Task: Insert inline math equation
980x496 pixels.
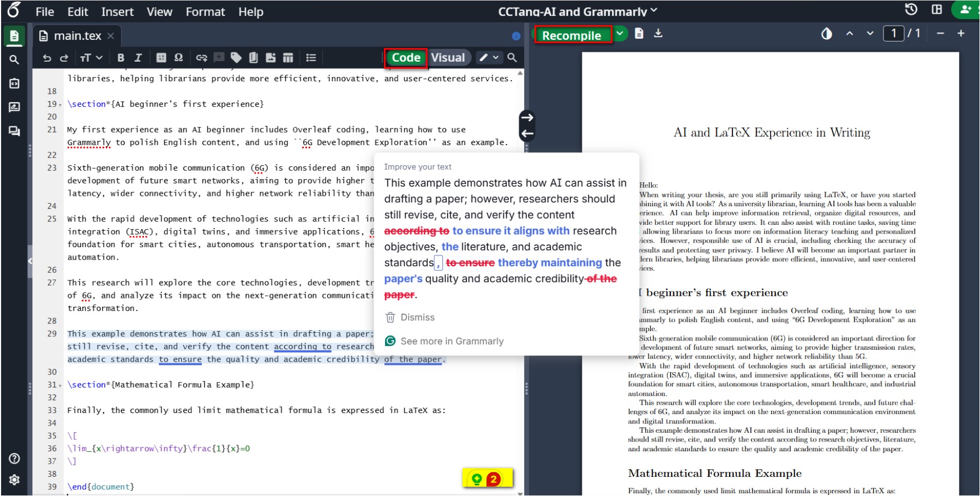Action: 161,58
